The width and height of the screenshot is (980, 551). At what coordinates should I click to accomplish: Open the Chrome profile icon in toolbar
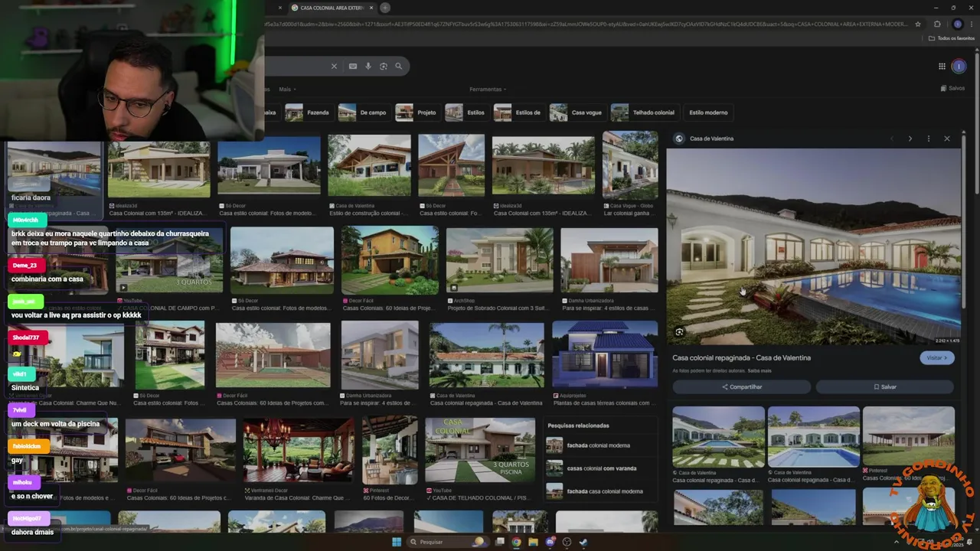click(x=958, y=24)
